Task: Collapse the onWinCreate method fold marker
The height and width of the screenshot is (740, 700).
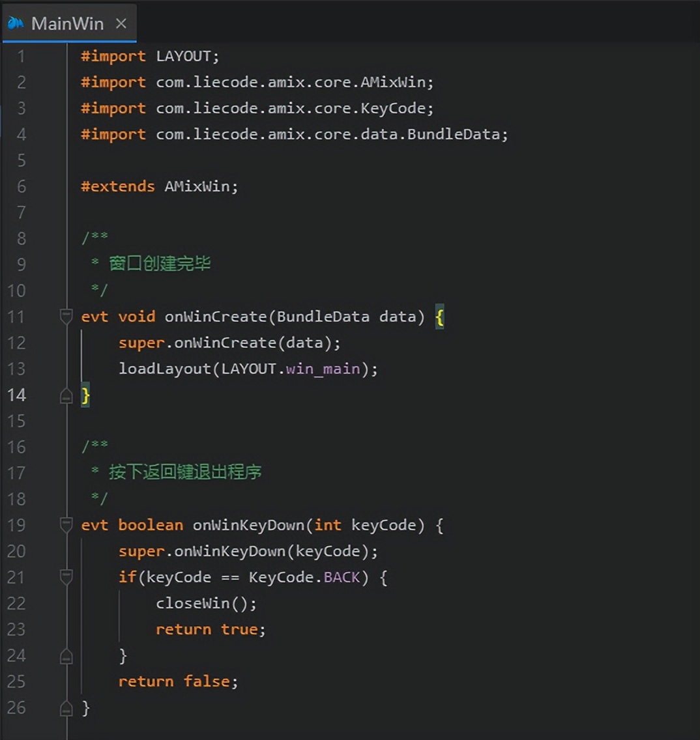Action: click(66, 317)
